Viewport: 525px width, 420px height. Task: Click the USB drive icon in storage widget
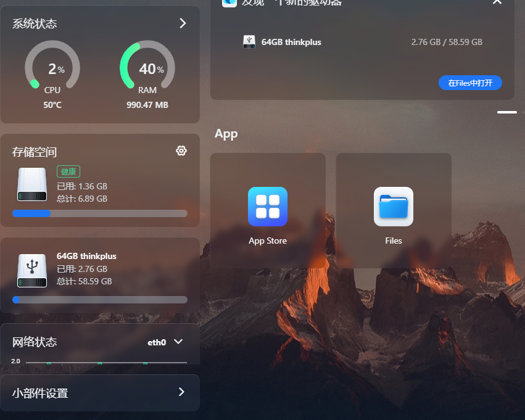point(32,270)
